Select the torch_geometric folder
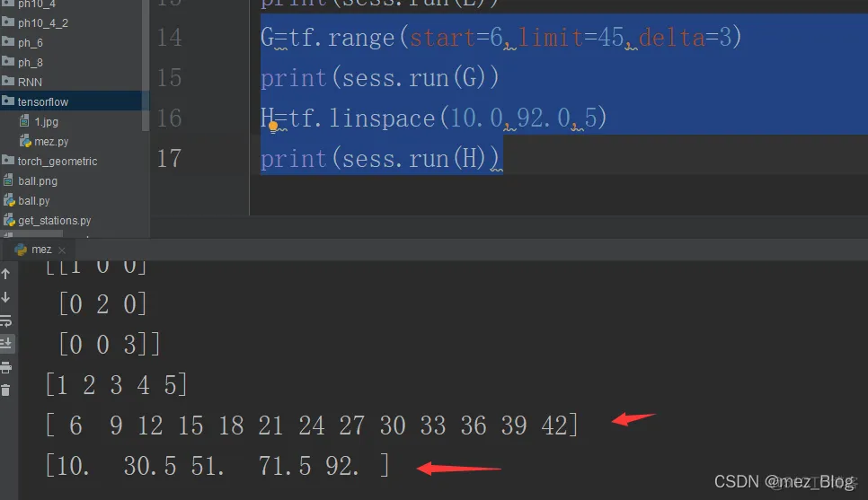 [57, 161]
